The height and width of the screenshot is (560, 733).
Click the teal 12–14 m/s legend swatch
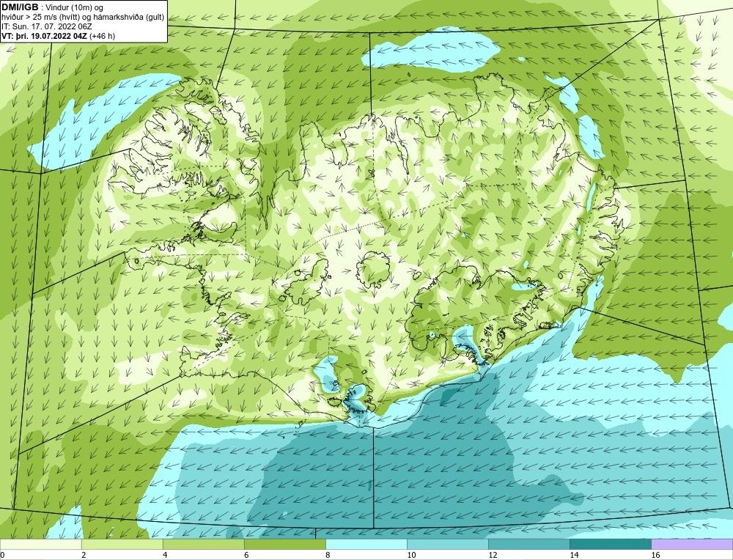528,544
